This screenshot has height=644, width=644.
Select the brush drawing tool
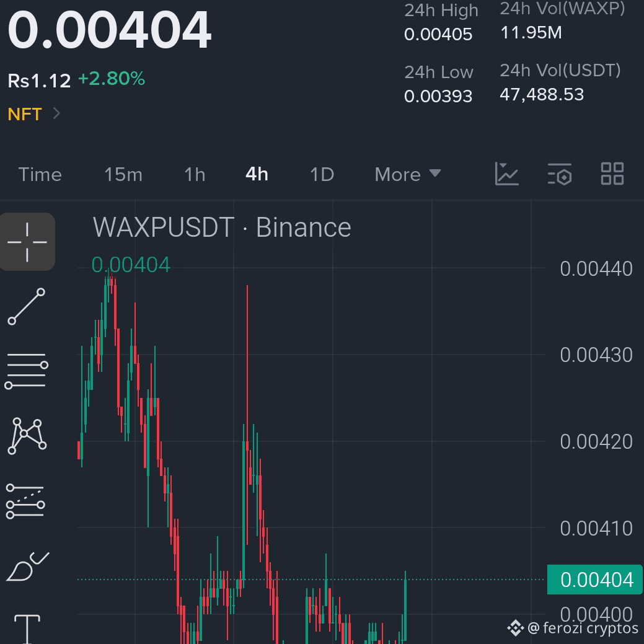pyautogui.click(x=27, y=567)
